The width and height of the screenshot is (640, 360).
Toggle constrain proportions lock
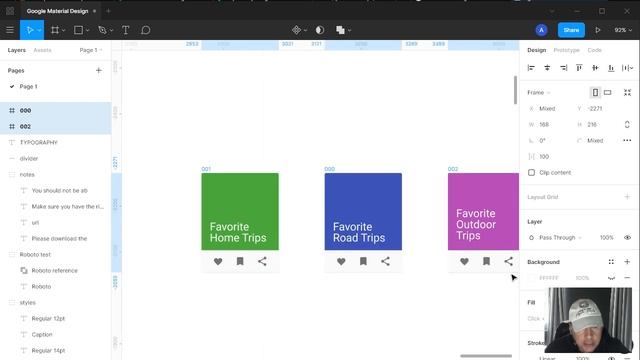[x=627, y=124]
